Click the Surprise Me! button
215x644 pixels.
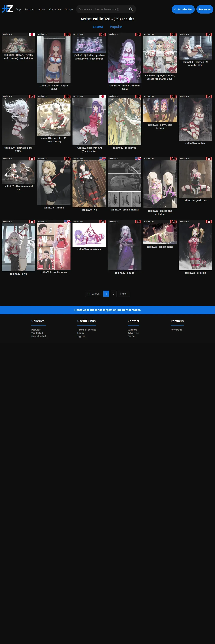(183, 9)
